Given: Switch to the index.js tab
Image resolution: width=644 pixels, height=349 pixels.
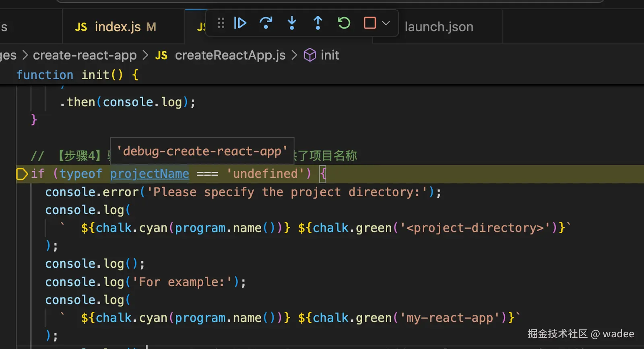Looking at the screenshot, I should click(118, 27).
